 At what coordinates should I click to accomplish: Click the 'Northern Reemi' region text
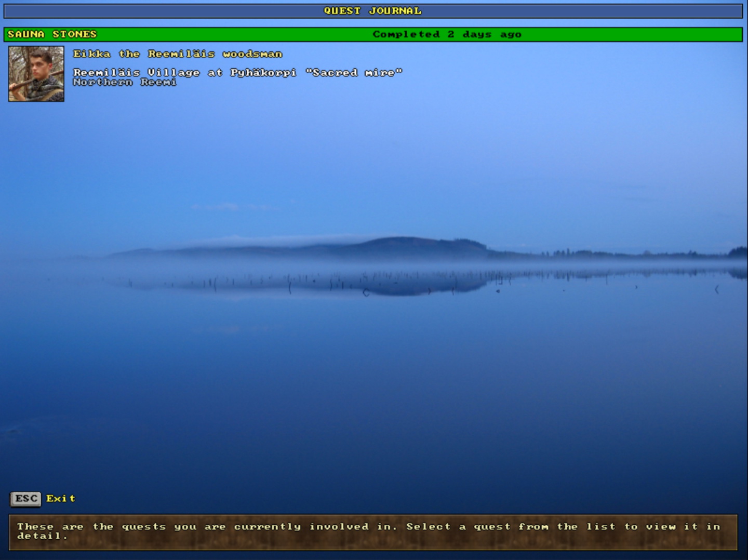click(125, 83)
